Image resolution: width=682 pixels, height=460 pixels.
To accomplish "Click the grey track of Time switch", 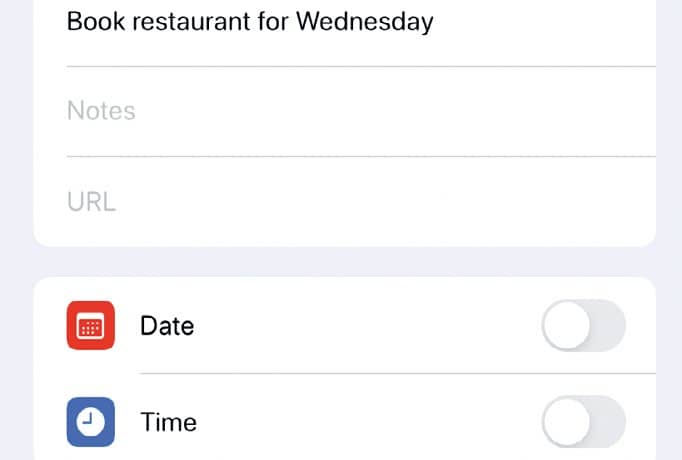I will coord(608,422).
